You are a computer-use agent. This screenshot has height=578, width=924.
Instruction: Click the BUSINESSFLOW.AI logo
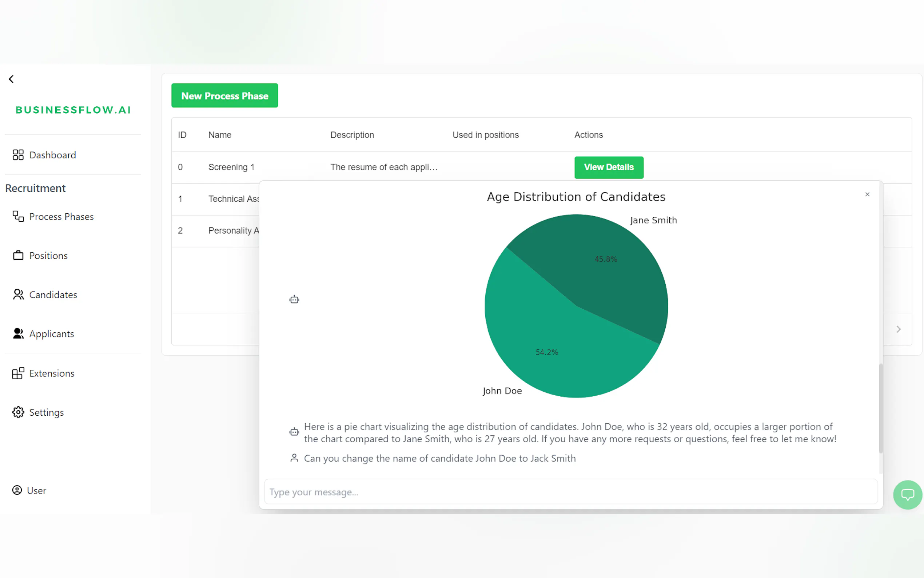(x=73, y=110)
